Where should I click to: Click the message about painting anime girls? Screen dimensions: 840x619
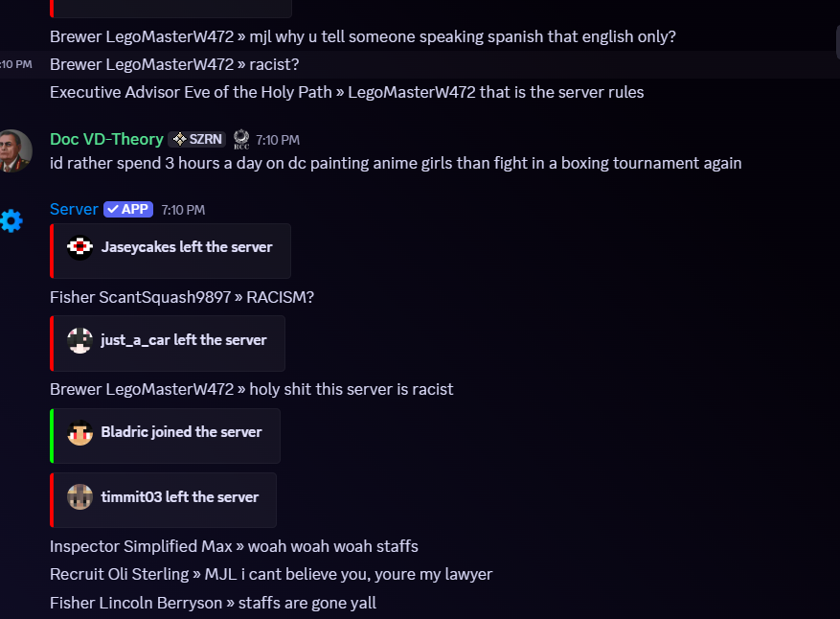click(x=396, y=163)
